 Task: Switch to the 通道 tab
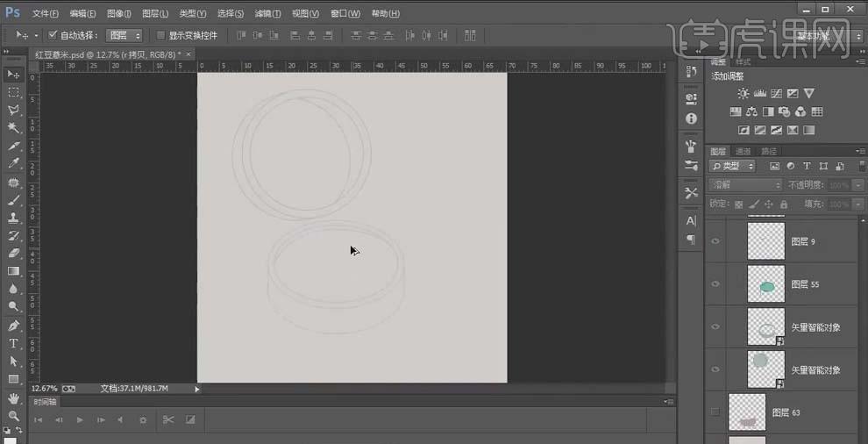point(743,151)
